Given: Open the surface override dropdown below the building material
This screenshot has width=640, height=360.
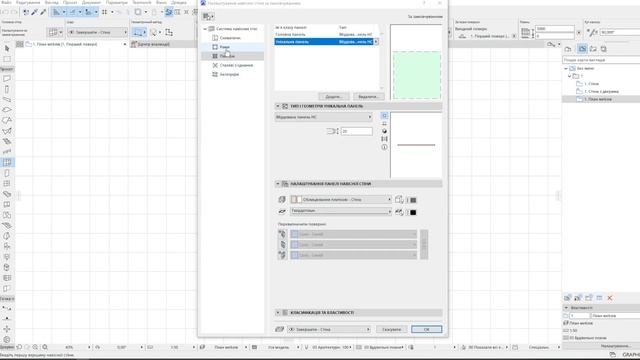Looking at the screenshot, I should tap(341, 211).
